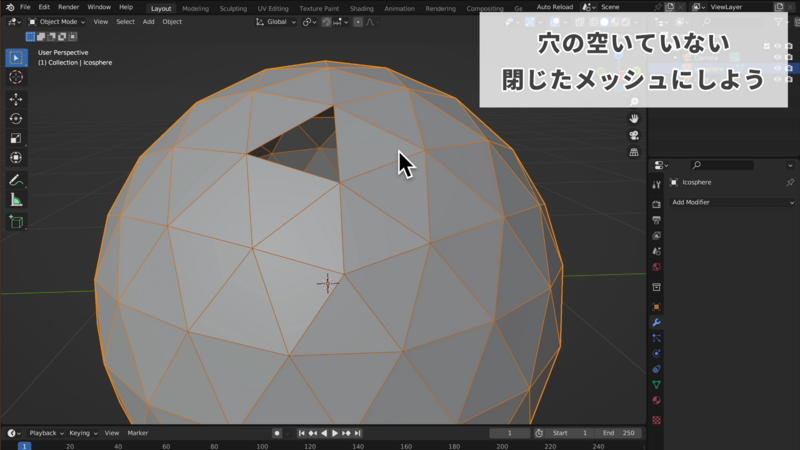This screenshot has height=450, width=800.
Task: Open timeline Keying dropdown
Action: coord(83,433)
